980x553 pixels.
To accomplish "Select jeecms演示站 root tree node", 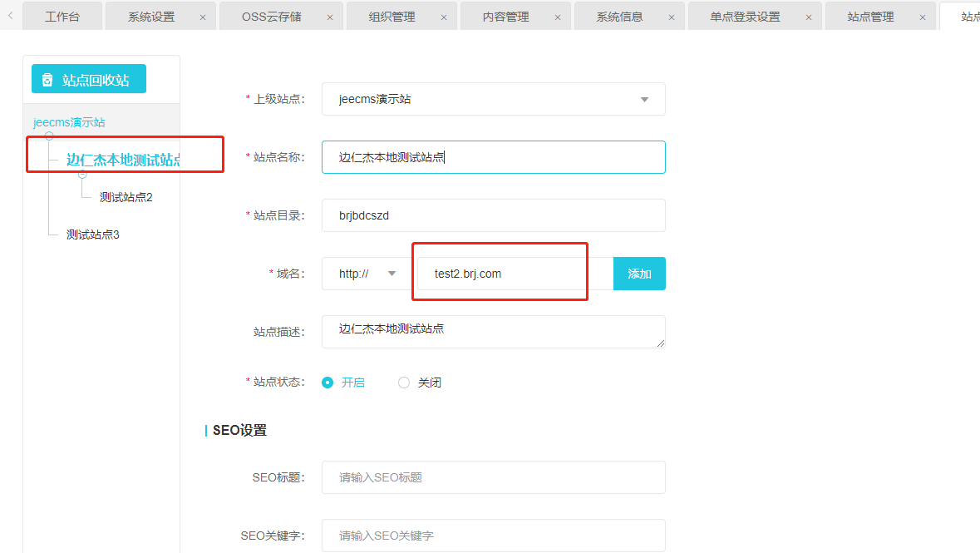I will (x=69, y=122).
